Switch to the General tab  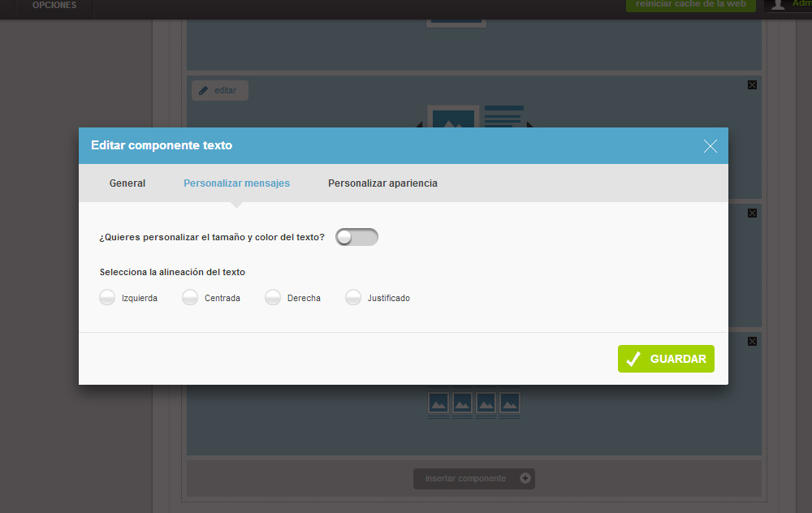[127, 183]
